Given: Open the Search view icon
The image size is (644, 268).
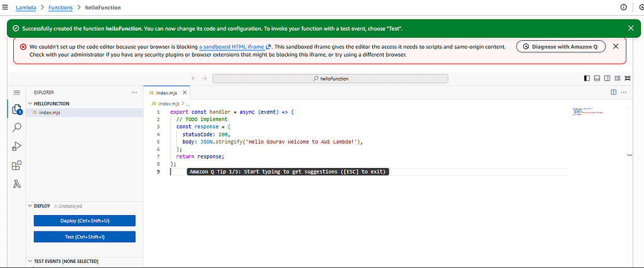Looking at the screenshot, I should (x=17, y=128).
